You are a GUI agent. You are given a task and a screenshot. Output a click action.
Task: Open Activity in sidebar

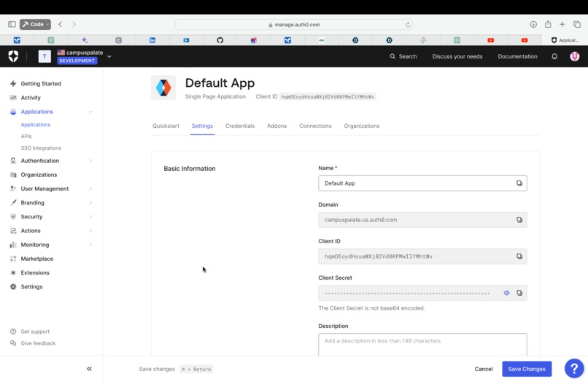[31, 98]
